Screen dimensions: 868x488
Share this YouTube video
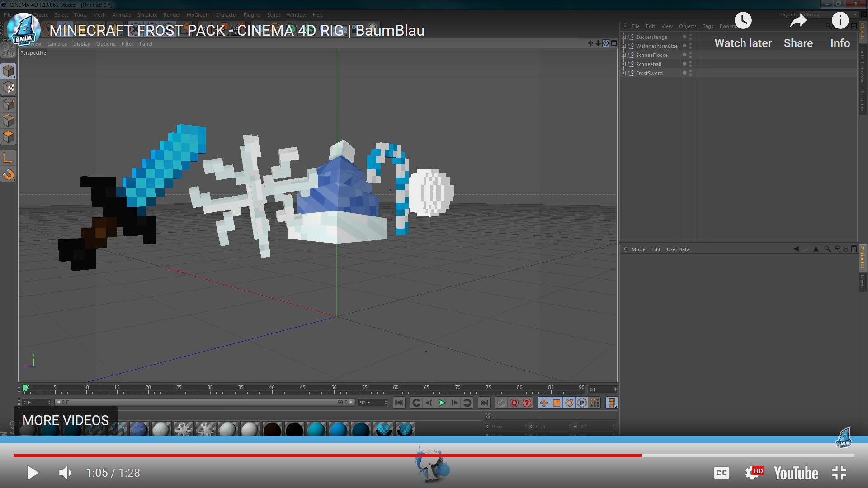point(798,31)
